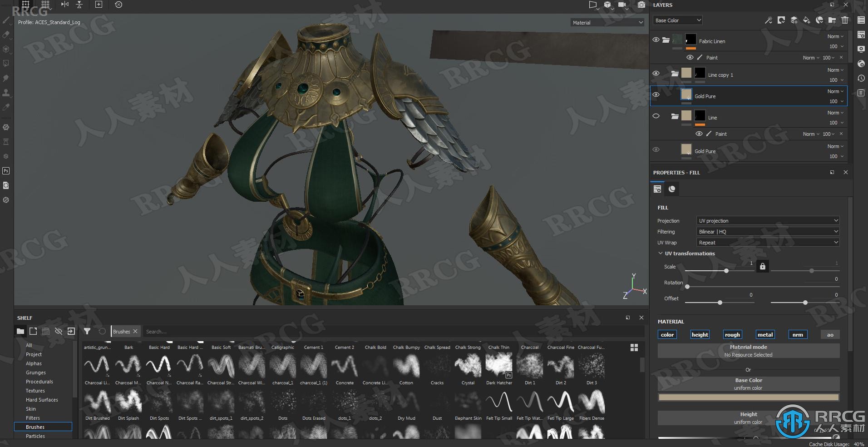Add a new folder in Layers panel

[832, 20]
